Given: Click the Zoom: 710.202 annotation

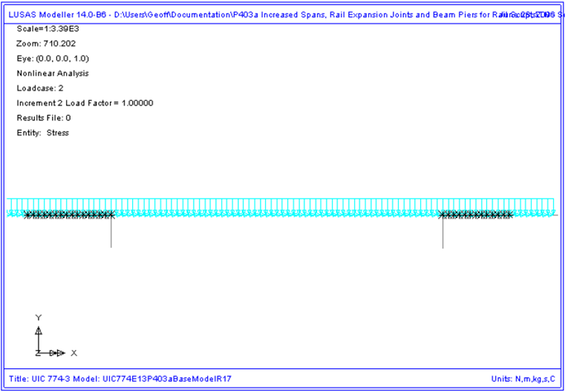Looking at the screenshot, I should (x=42, y=43).
